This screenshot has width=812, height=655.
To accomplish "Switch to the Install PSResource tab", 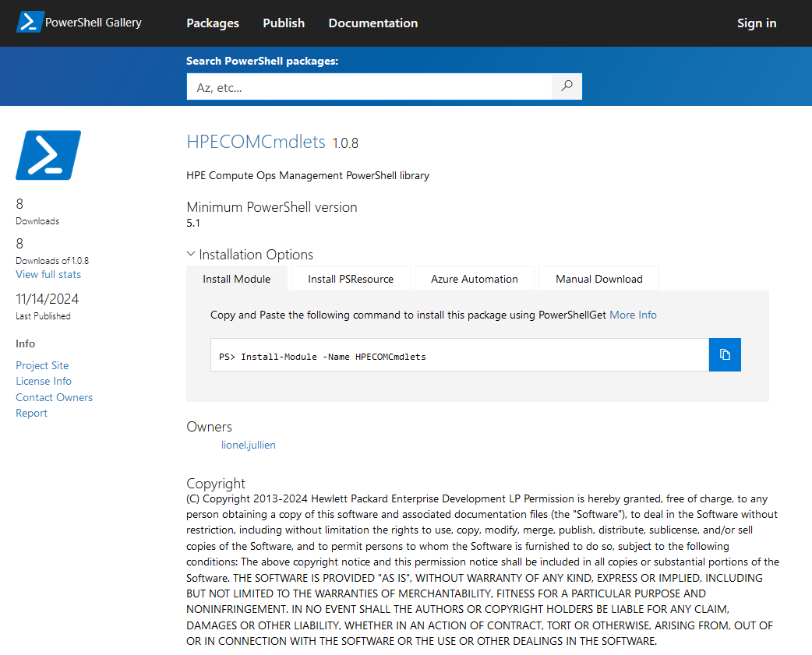I will [x=351, y=279].
